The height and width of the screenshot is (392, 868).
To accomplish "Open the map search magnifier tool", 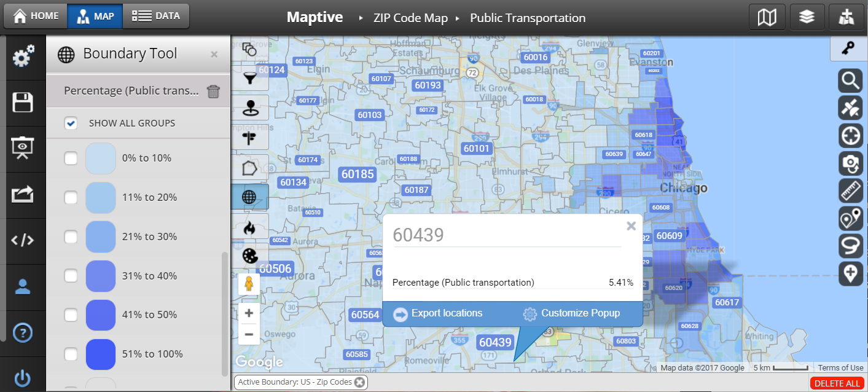I will [851, 81].
